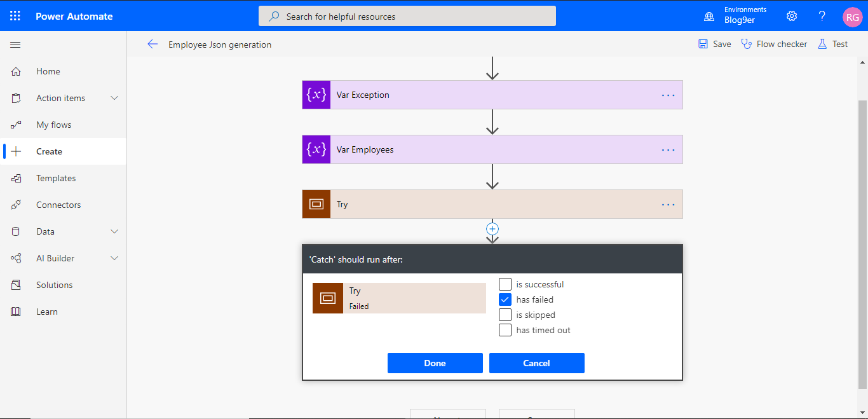Viewport: 868px width, 419px height.
Task: Click the Action items clipboard icon
Action: tap(16, 98)
